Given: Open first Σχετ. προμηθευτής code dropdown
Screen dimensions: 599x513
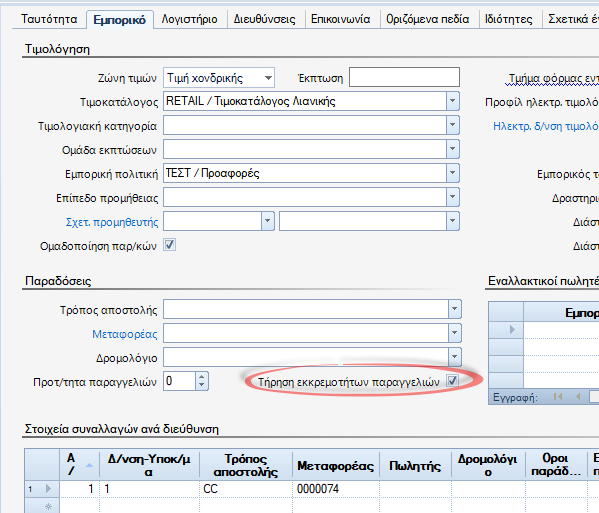Looking at the screenshot, I should point(267,221).
